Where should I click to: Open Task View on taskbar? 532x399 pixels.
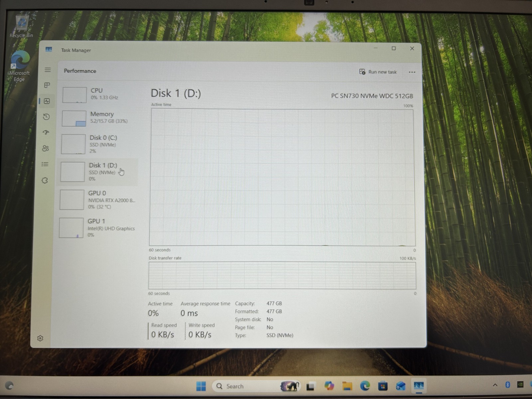[311, 386]
